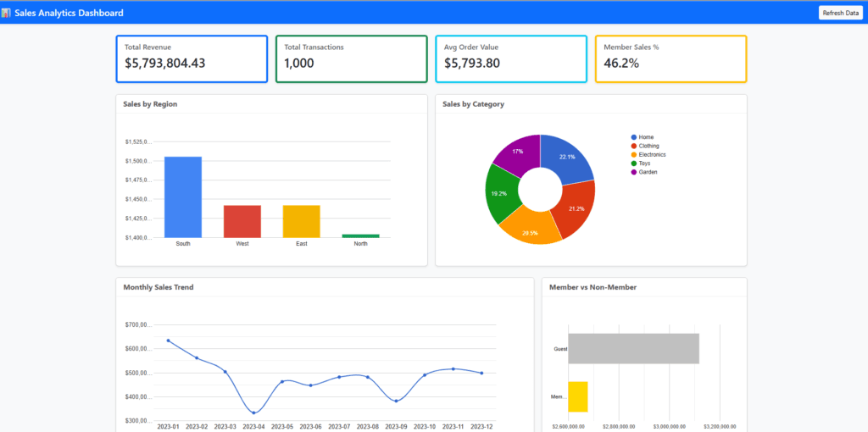Click the green North bar

pyautogui.click(x=361, y=235)
